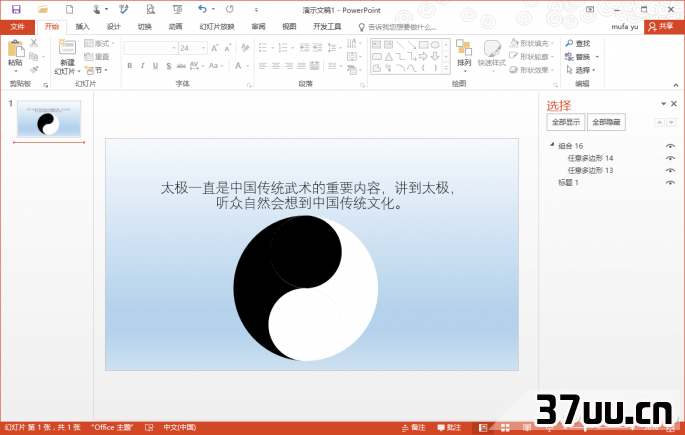This screenshot has width=685, height=435.
Task: Toggle Underline formatting
Action: (155, 66)
